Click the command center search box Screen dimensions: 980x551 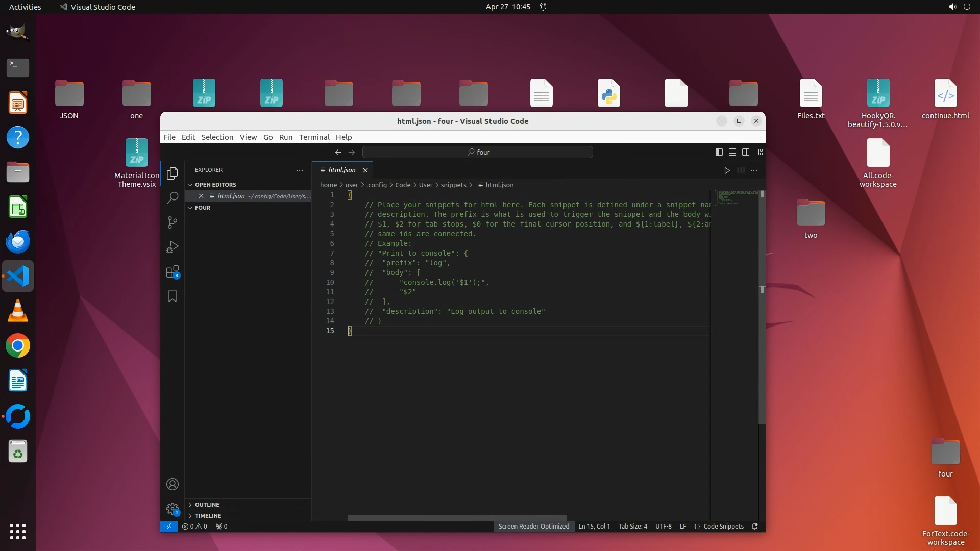click(477, 152)
